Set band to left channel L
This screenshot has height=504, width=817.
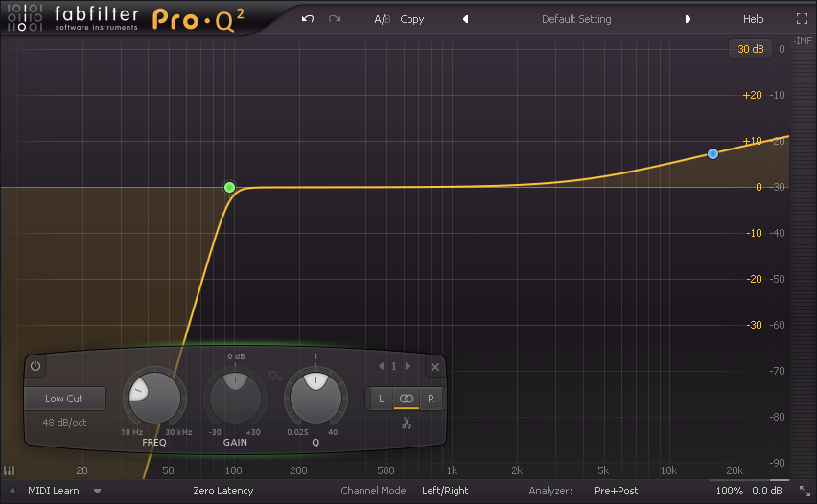(382, 399)
